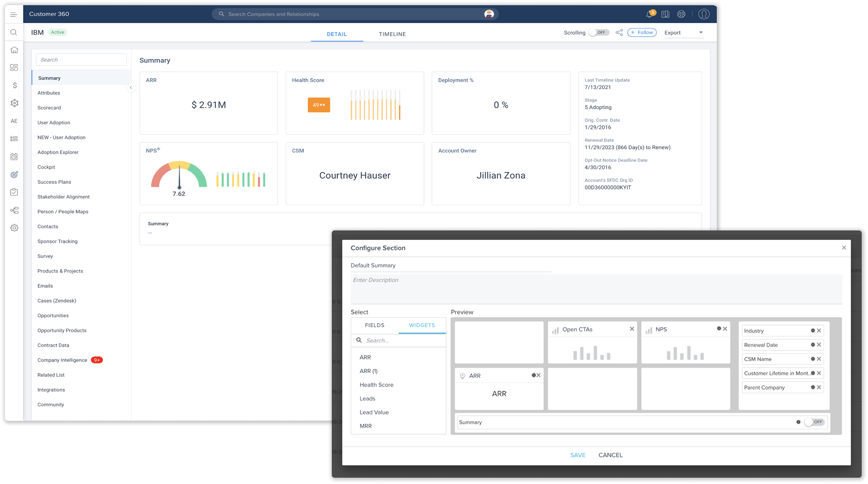868x484 pixels.
Task: Open settings gear for NPS widget
Action: (719, 329)
